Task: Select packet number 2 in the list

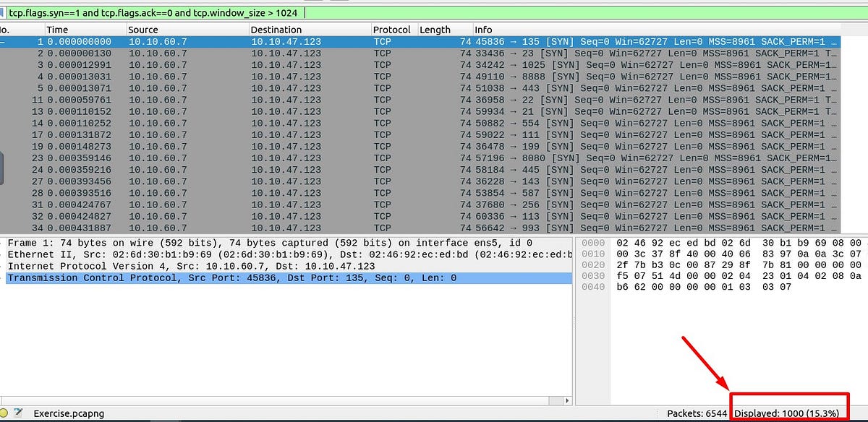Action: [217, 53]
